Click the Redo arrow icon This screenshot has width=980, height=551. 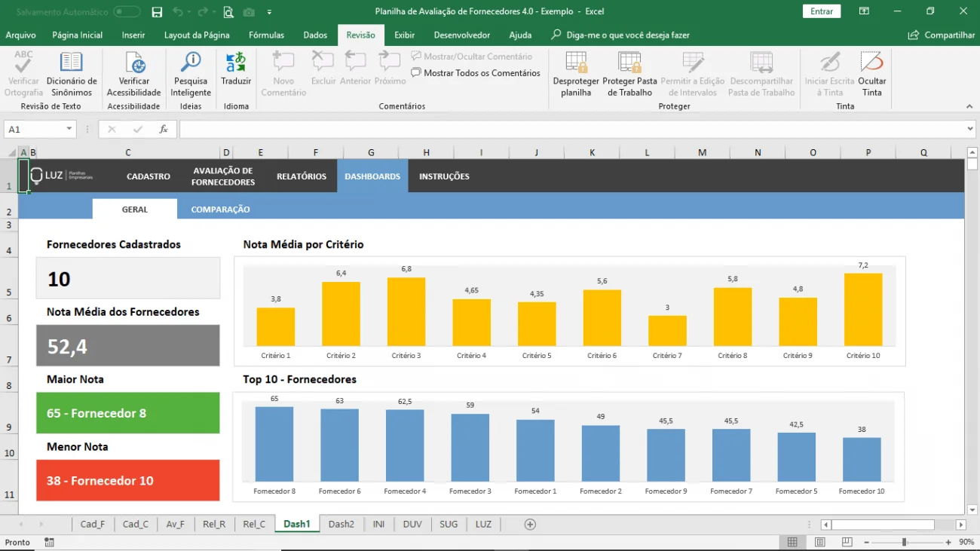pyautogui.click(x=202, y=12)
